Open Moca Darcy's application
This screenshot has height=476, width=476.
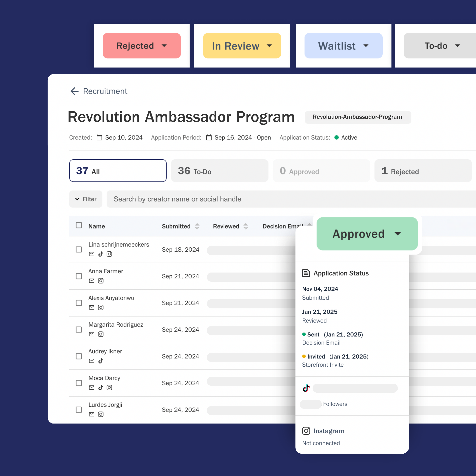coord(104,378)
